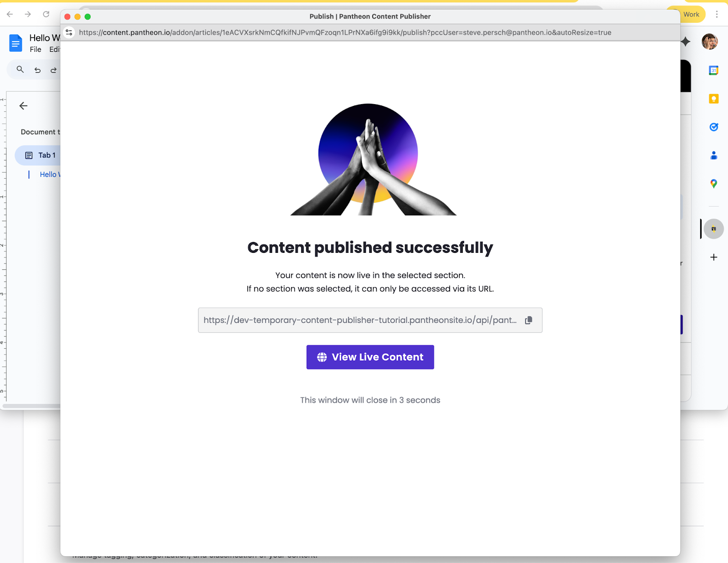This screenshot has width=728, height=563.
Task: Copy the published URL with the clipboard icon
Action: coord(528,320)
